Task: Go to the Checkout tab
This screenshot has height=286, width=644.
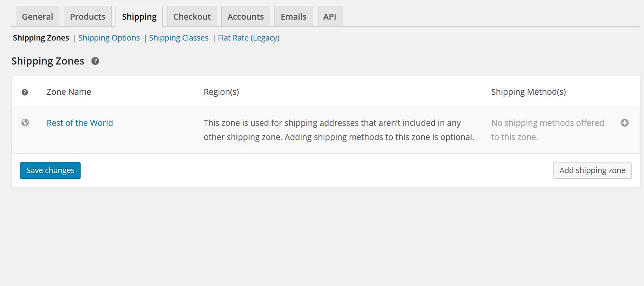Action: pyautogui.click(x=192, y=17)
